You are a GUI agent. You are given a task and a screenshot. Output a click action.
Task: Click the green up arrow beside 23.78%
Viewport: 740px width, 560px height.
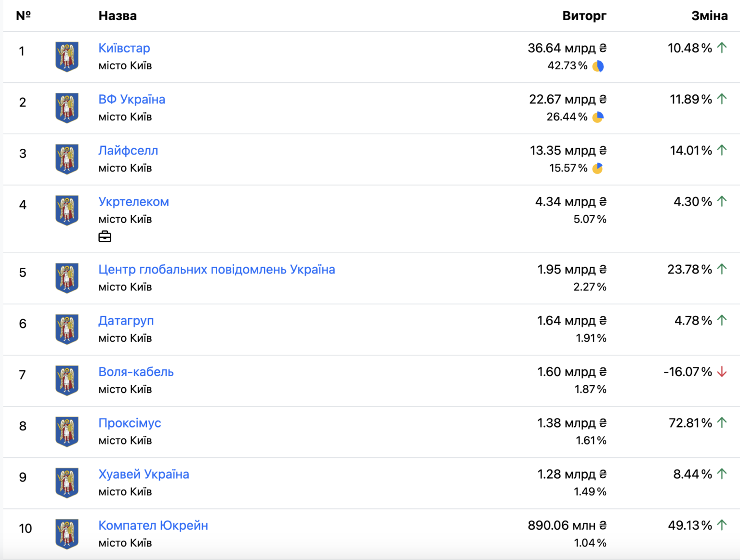click(722, 269)
